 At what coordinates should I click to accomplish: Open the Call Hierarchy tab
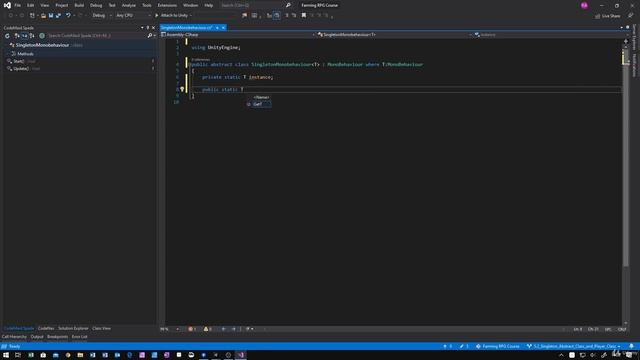(14, 337)
